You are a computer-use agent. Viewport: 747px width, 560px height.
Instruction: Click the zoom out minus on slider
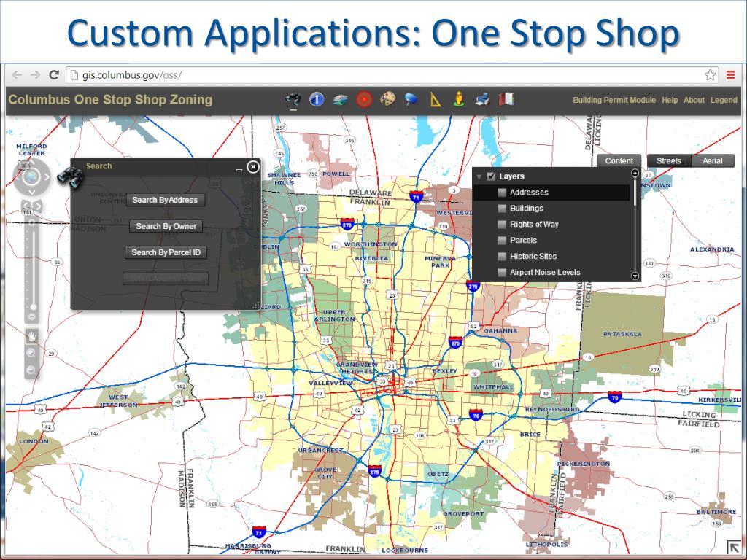point(32,316)
